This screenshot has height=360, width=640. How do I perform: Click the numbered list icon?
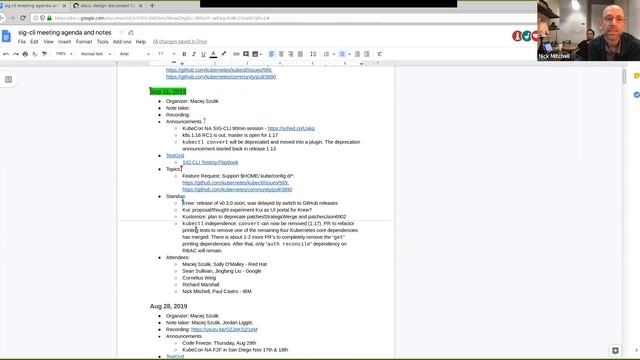(326, 54)
